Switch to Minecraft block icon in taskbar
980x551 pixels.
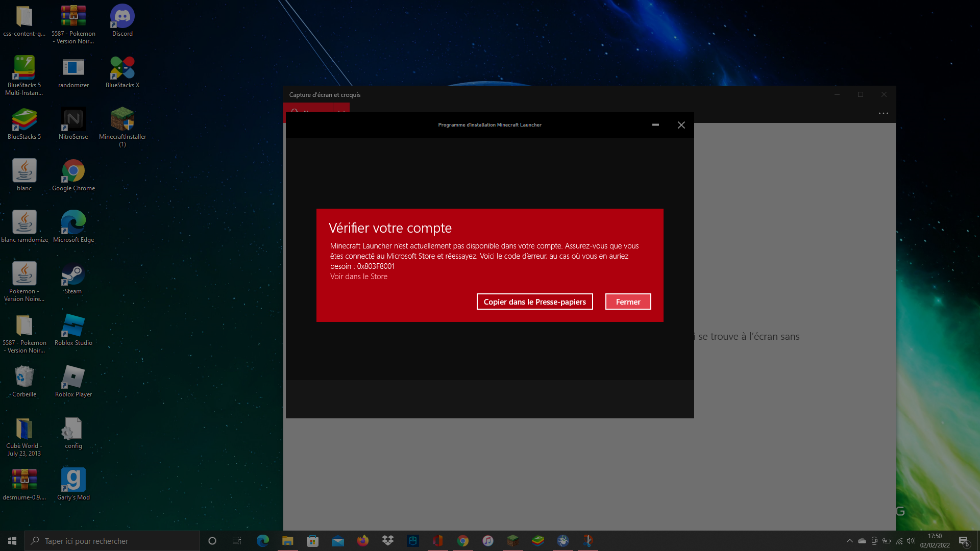point(513,541)
